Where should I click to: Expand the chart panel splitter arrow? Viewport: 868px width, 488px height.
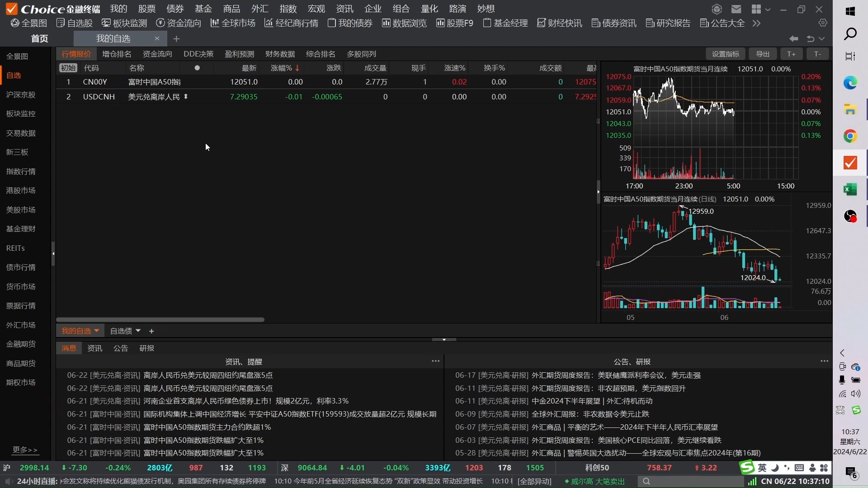[x=598, y=192]
